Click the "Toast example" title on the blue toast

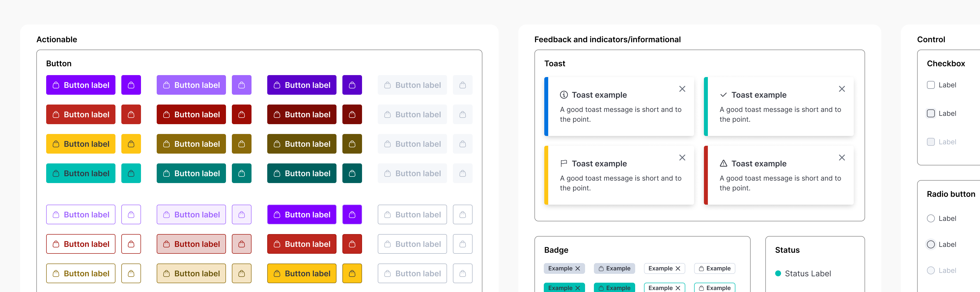click(x=599, y=95)
